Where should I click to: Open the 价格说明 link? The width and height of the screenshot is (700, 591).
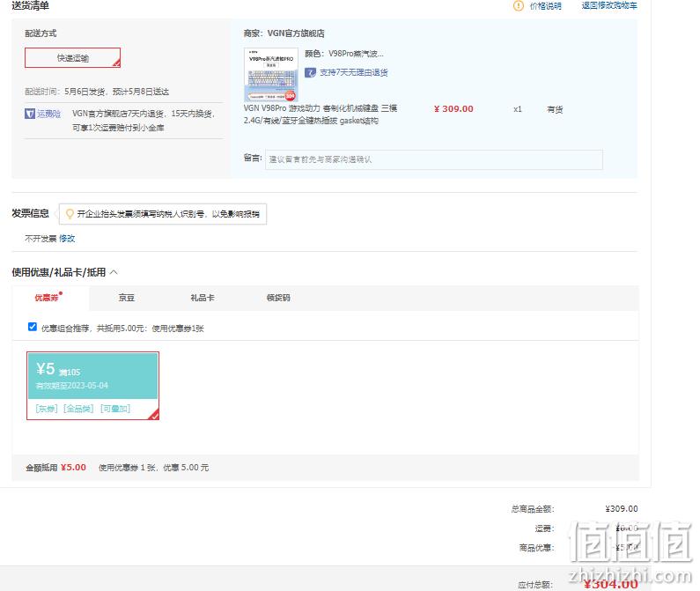[545, 6]
